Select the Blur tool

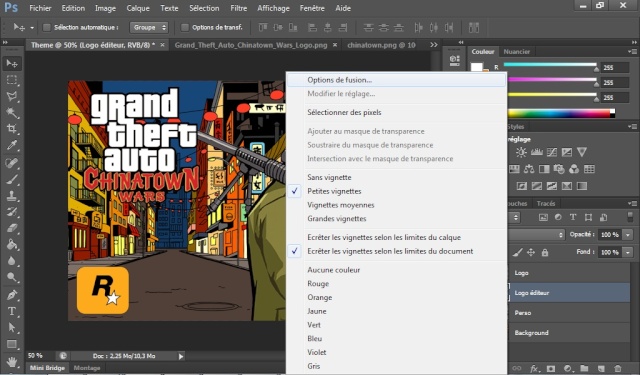(x=12, y=261)
